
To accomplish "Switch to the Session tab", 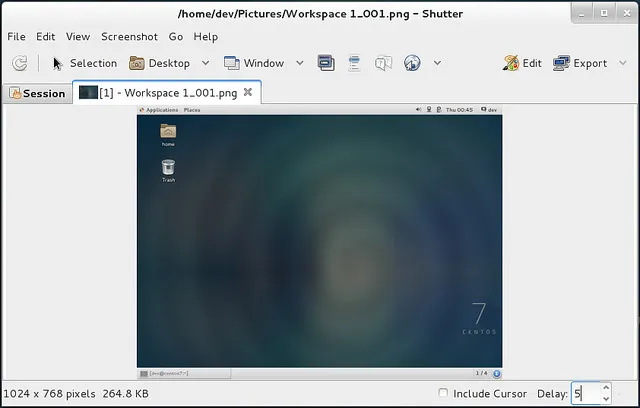I will (37, 93).
